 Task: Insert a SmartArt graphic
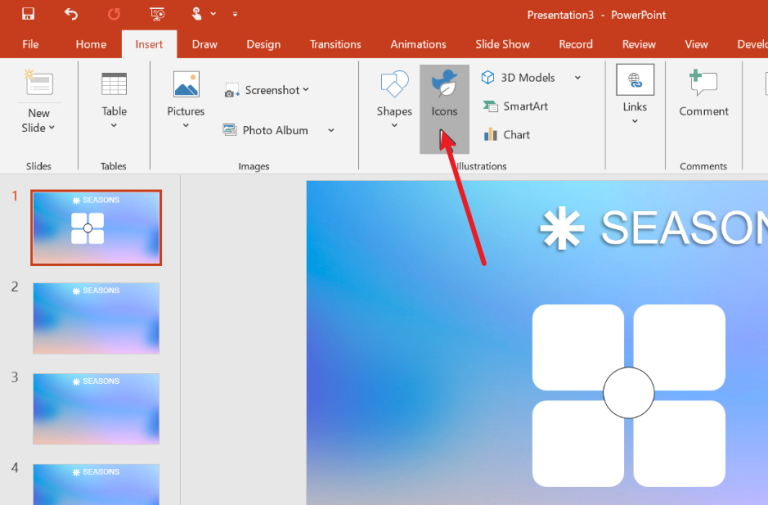pos(515,106)
